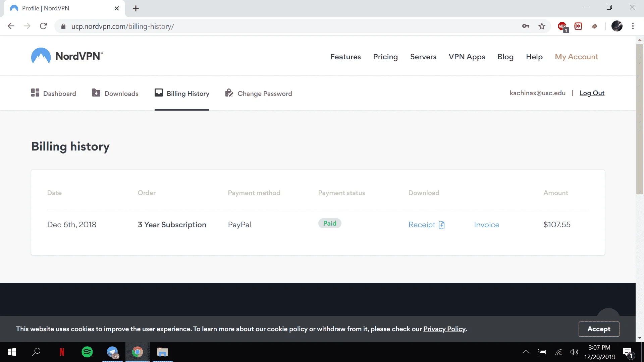Switch to the Downloads tab
644x362 pixels.
[115, 93]
